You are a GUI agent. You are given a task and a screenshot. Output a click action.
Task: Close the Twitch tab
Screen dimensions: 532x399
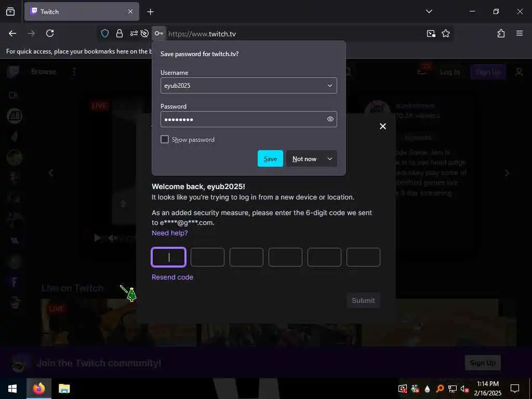130,11
